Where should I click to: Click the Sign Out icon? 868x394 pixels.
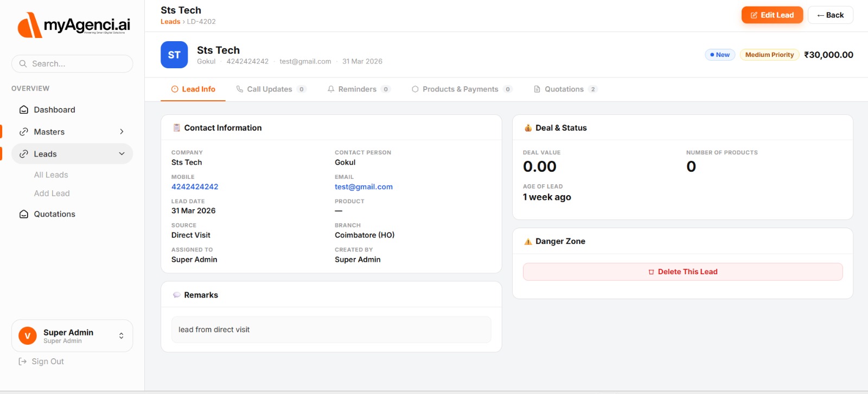[x=23, y=361]
